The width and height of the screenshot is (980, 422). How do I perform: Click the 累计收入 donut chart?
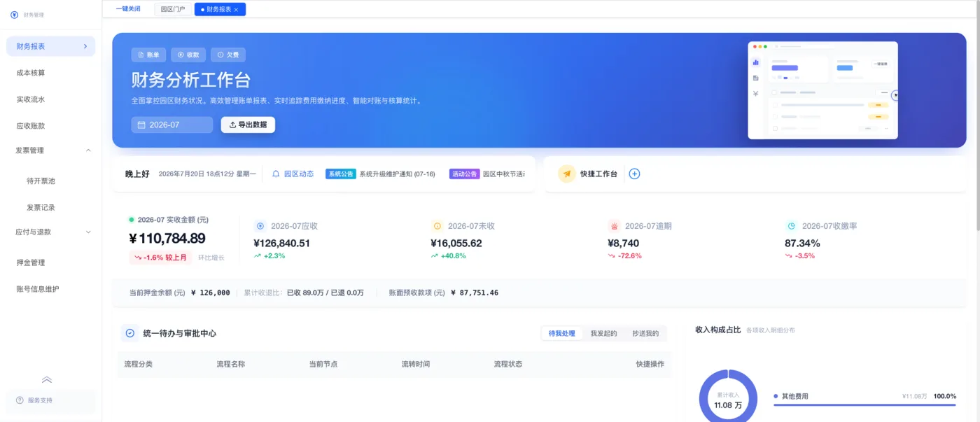[728, 396]
